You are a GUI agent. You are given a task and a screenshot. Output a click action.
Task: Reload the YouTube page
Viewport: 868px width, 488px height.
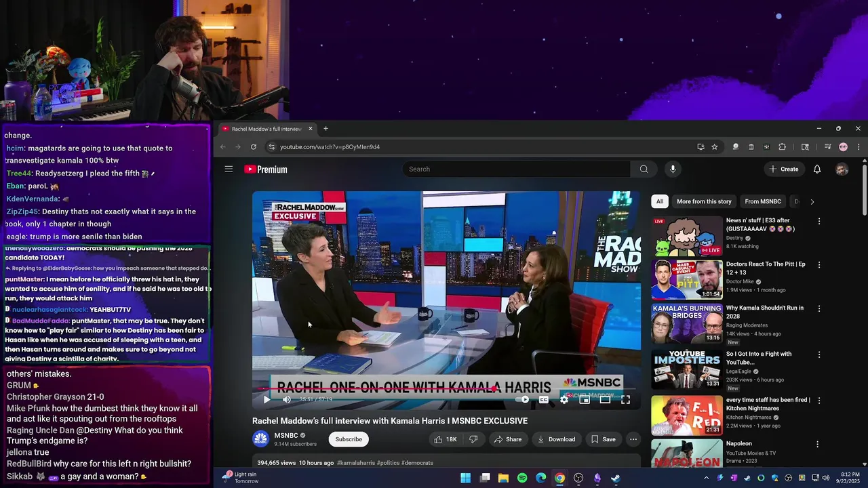pos(254,146)
